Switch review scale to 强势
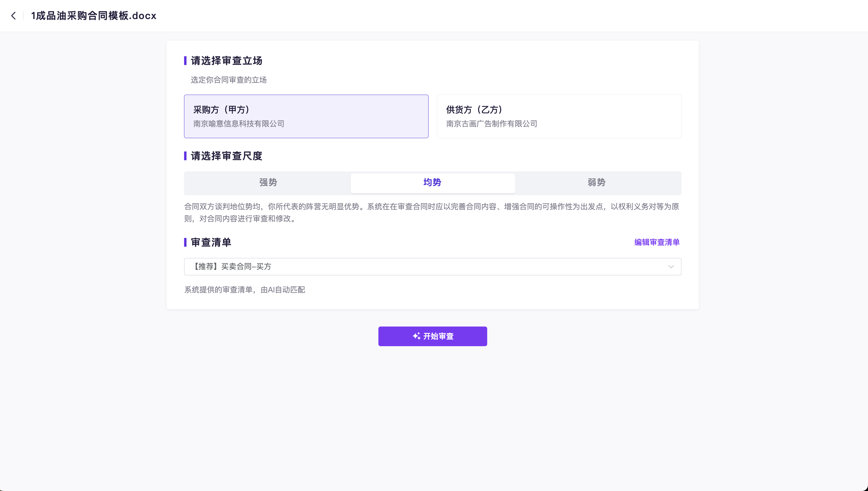 coord(268,182)
